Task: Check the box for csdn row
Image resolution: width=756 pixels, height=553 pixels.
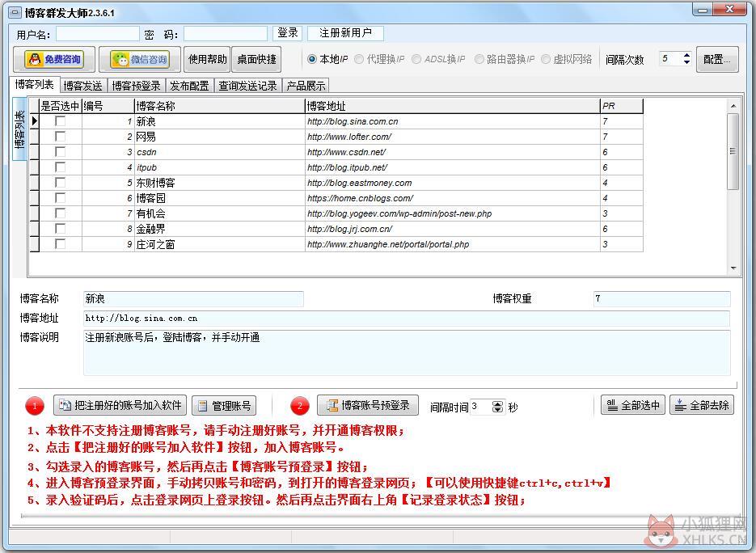Action: [61, 152]
